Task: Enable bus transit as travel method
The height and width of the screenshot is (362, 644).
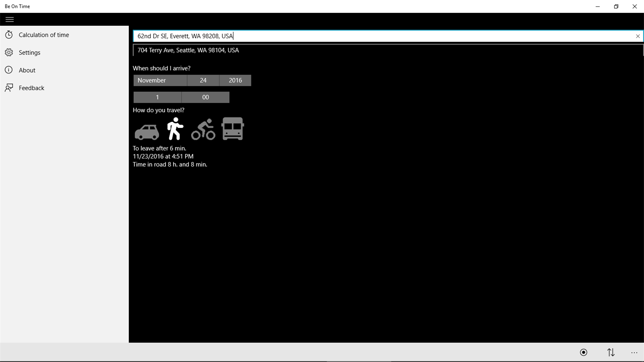Action: coord(232,128)
